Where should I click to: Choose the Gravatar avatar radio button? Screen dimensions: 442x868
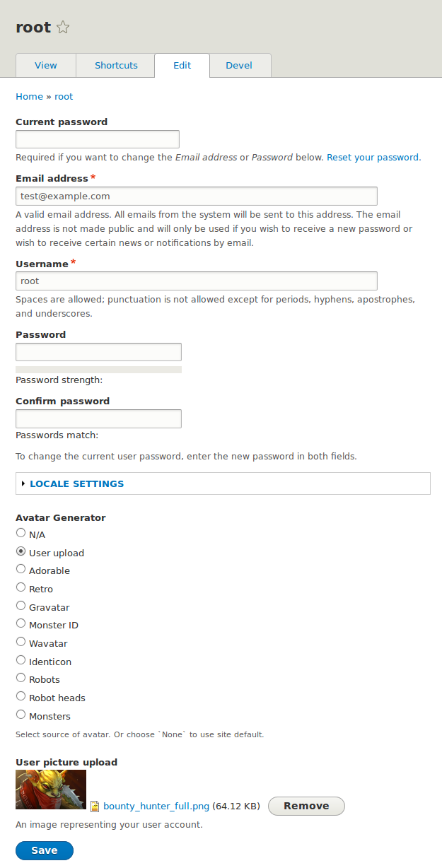tap(21, 606)
